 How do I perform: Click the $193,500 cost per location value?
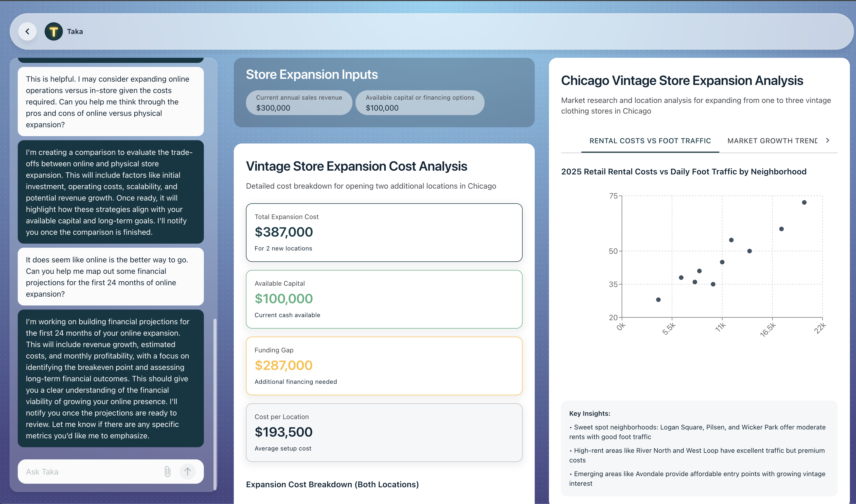284,432
